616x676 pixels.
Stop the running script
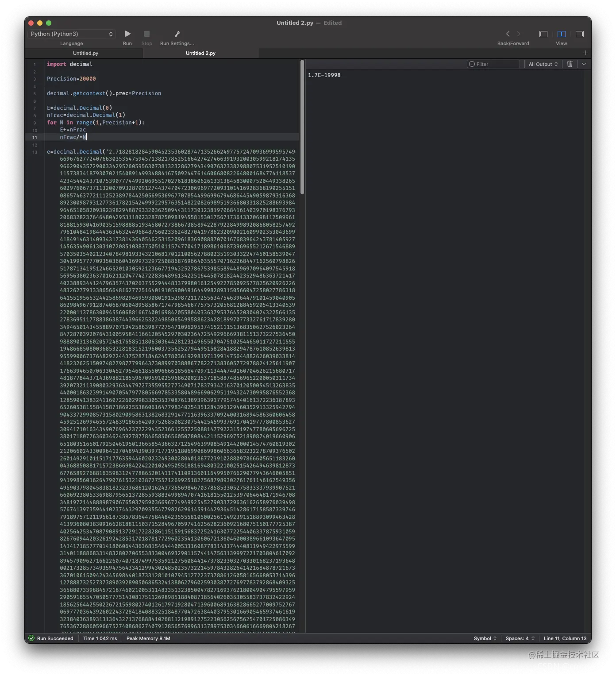click(146, 34)
